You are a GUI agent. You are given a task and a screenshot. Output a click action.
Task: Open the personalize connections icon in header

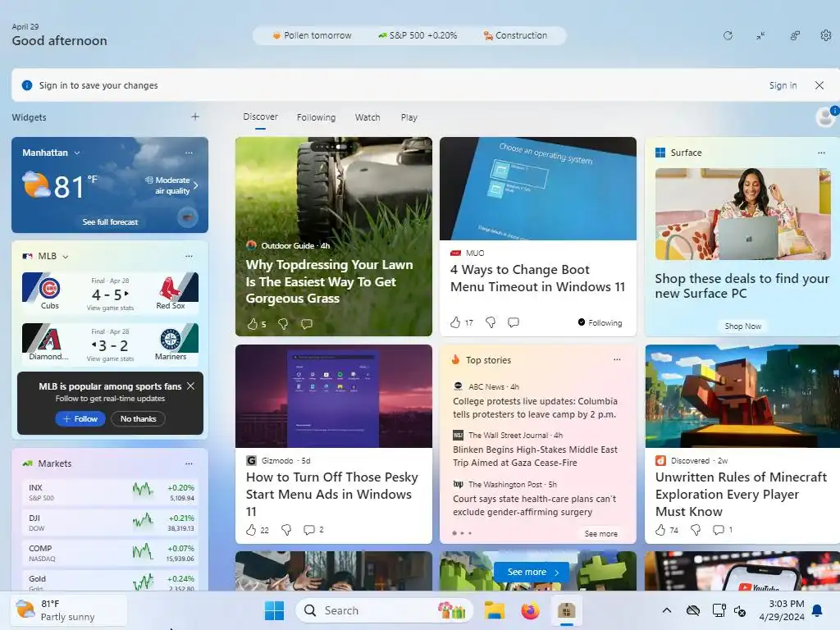click(x=795, y=35)
